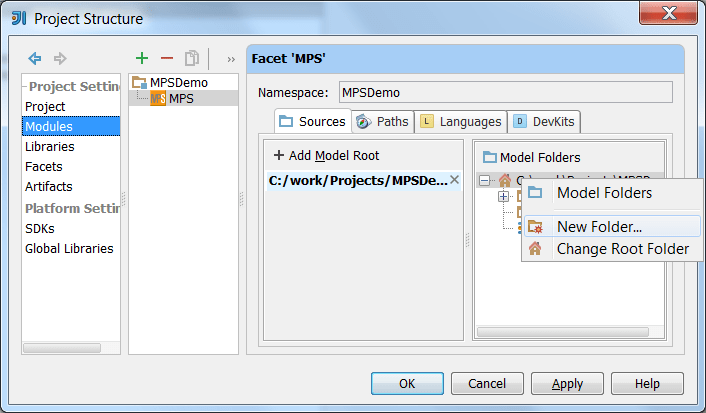
Task: Open the DevKits tab
Action: [x=546, y=122]
